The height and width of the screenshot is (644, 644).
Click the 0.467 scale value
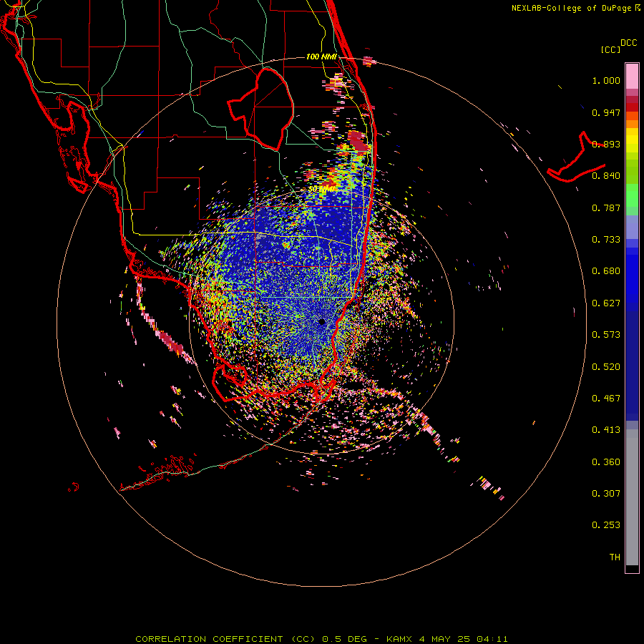tap(606, 399)
